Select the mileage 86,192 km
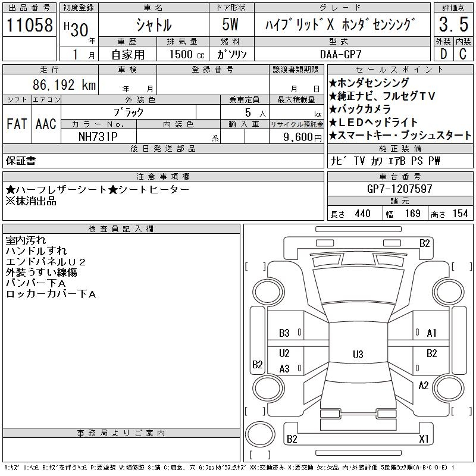The height and width of the screenshot is (476, 476). [64, 84]
